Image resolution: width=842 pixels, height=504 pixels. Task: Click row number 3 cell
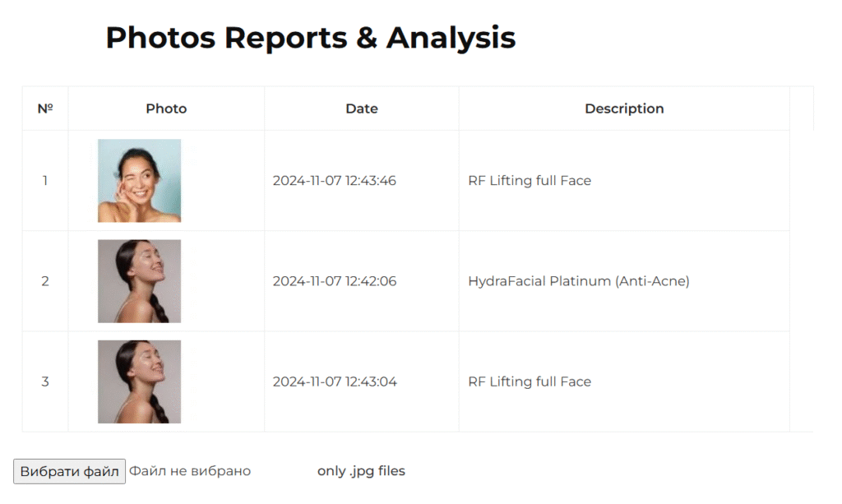pyautogui.click(x=45, y=381)
